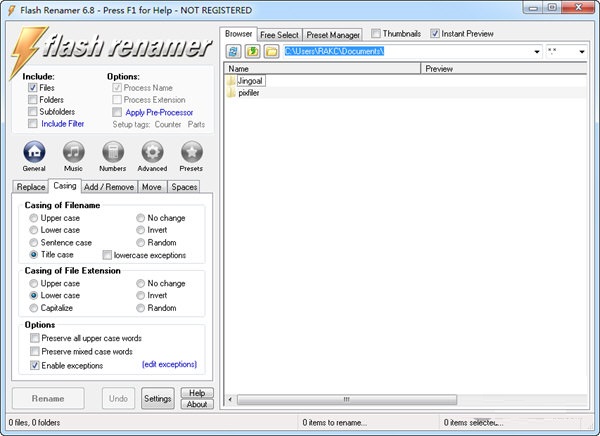Open the Parts setup tag link
The height and width of the screenshot is (436, 600).
(196, 124)
